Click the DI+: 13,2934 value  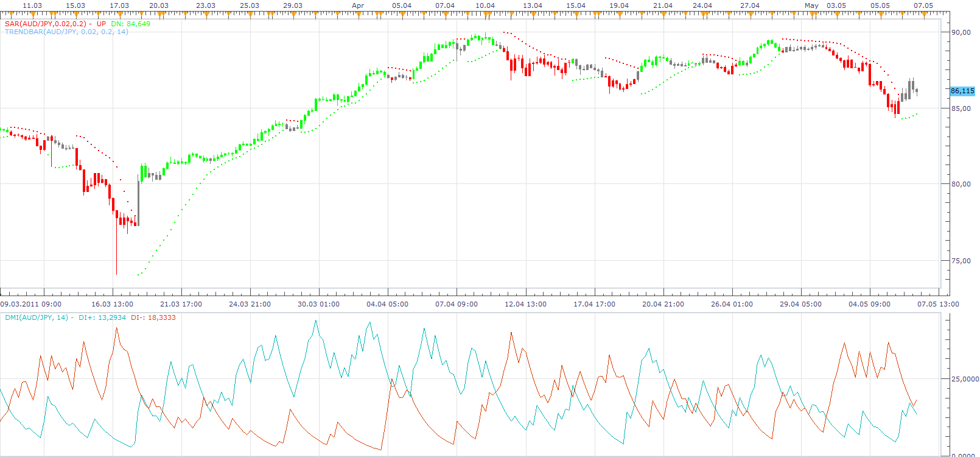point(102,317)
